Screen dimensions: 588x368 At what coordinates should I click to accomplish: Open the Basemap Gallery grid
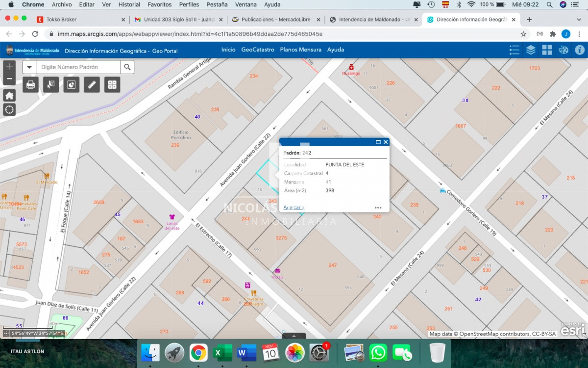547,50
